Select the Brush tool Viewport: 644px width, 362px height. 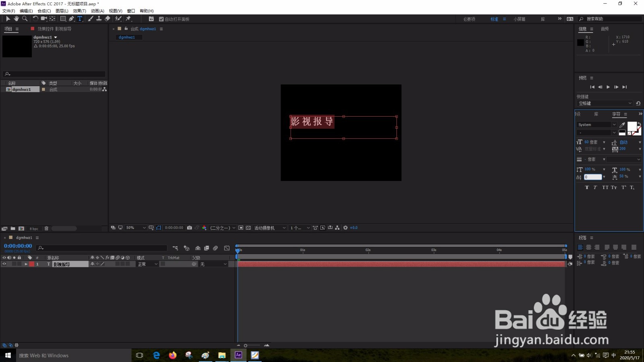coord(91,19)
